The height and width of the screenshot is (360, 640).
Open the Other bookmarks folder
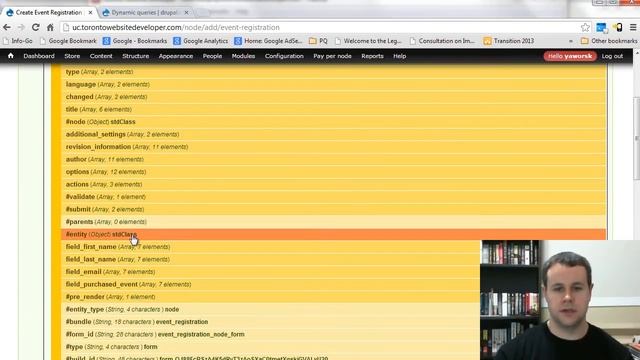click(609, 41)
